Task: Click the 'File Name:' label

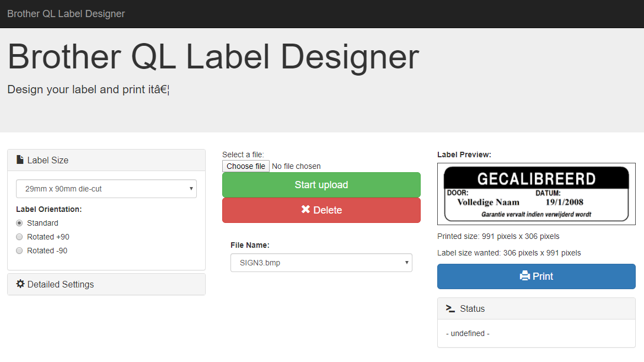Action: point(250,245)
